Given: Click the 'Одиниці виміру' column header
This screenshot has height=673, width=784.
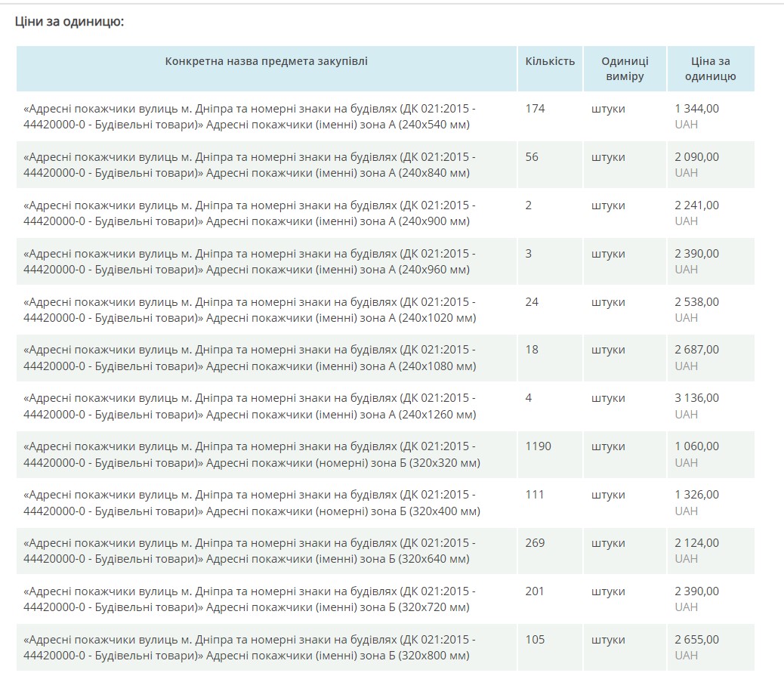Looking at the screenshot, I should click(625, 69).
